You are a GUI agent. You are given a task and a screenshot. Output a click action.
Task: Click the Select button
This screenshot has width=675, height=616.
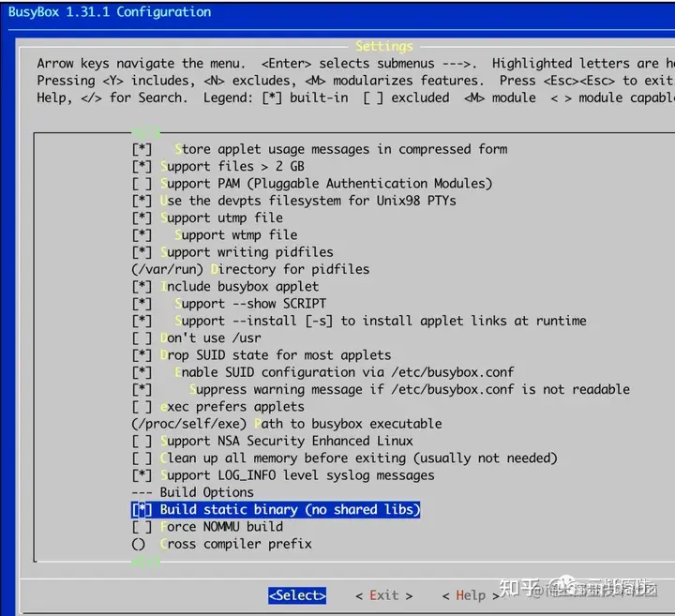coord(297,595)
